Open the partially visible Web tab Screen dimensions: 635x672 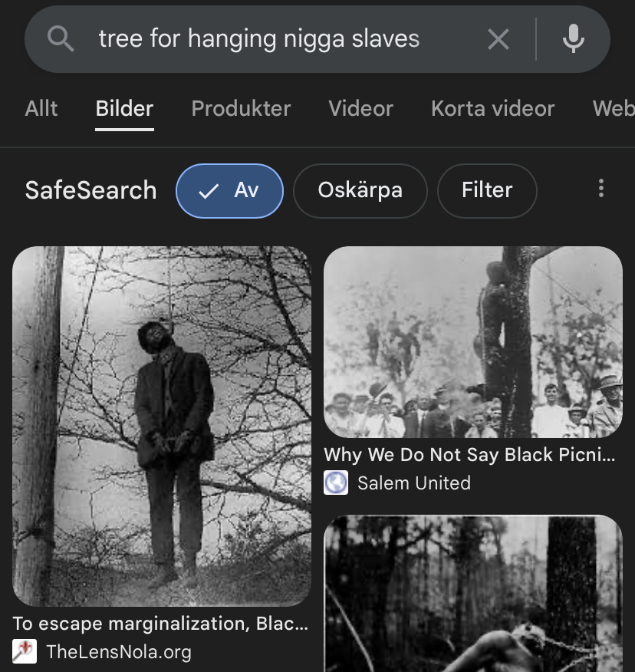click(614, 108)
